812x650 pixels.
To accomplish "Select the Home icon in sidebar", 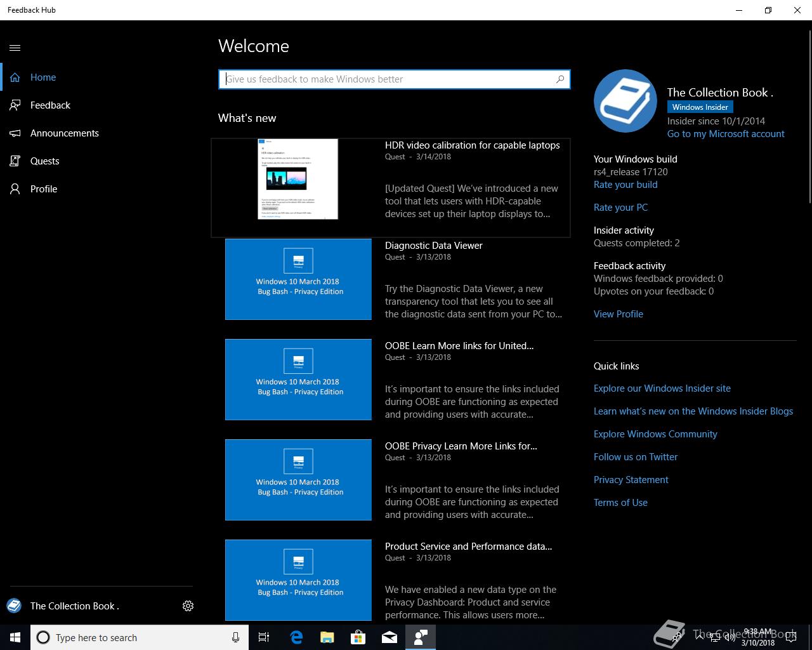I will 15,77.
